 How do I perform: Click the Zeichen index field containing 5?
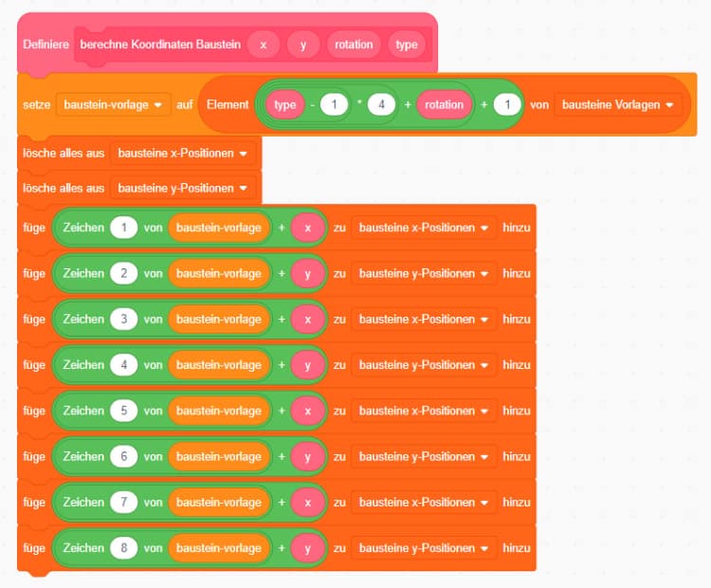[124, 411]
